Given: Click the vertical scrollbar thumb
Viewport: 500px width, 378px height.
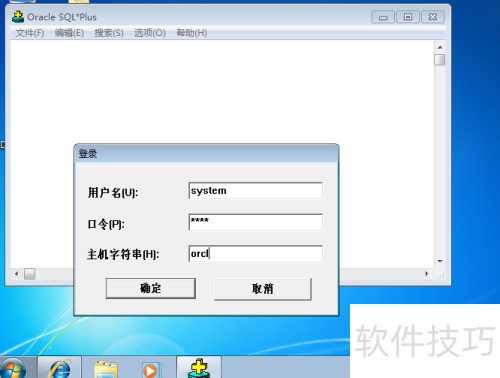Looking at the screenshot, I should tap(440, 60).
